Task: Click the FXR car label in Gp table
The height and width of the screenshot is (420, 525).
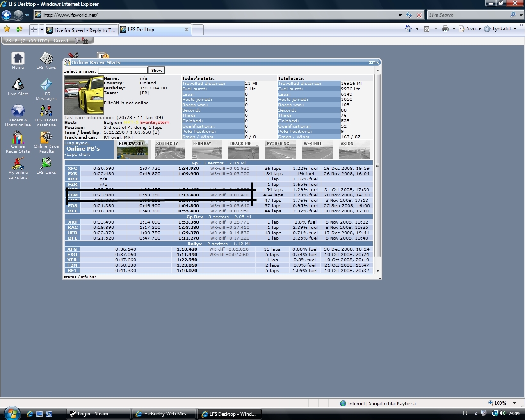Action: point(72,174)
